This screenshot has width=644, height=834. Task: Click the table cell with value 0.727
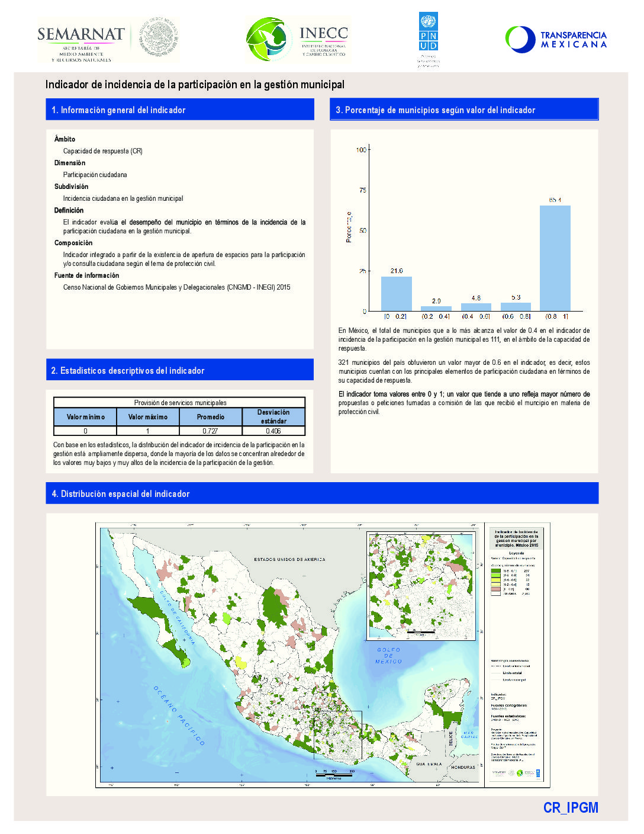pyautogui.click(x=210, y=431)
